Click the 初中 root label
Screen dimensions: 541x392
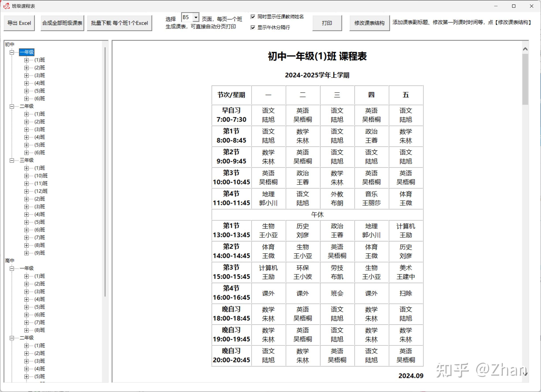click(9, 45)
